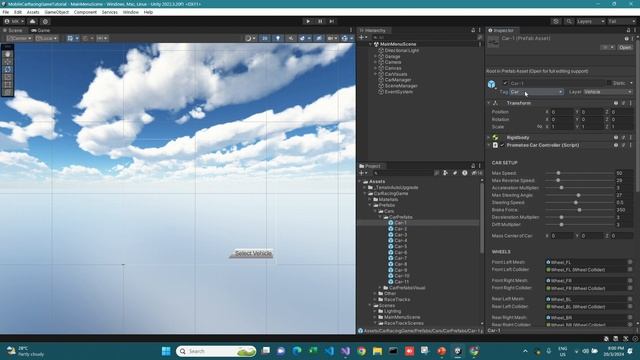This screenshot has width=640, height=360.
Task: Open the Layers dropdown
Action: pos(590,21)
